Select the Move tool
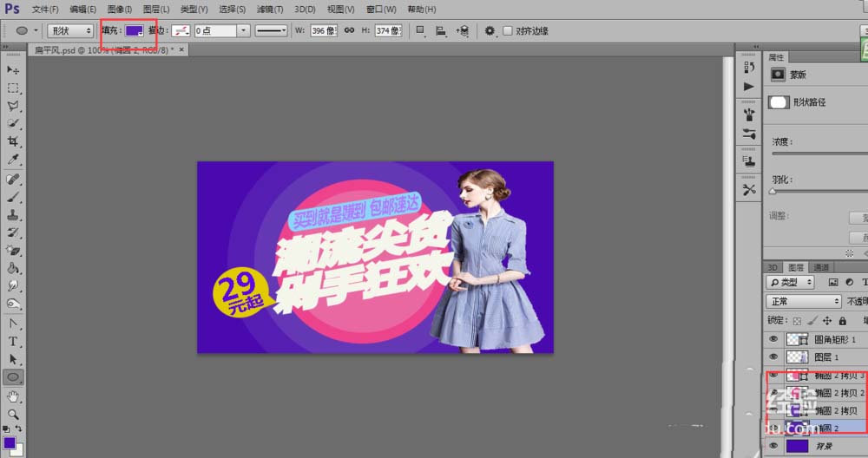Image resolution: width=868 pixels, height=458 pixels. pos(13,70)
